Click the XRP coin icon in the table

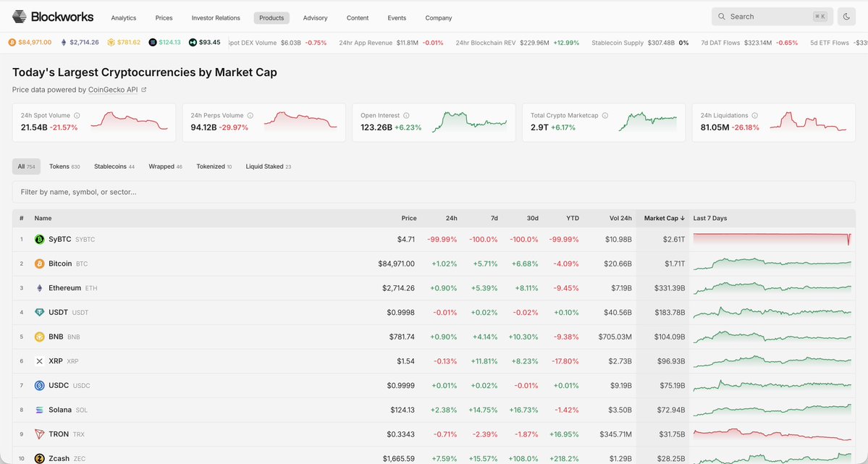[39, 361]
